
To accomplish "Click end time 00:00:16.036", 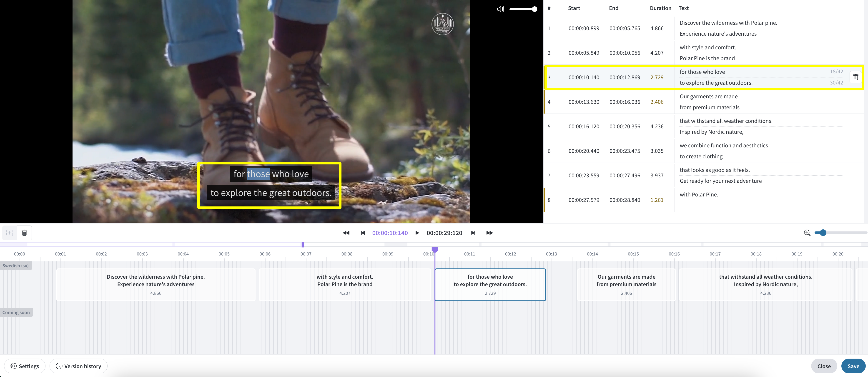I will click(x=625, y=102).
